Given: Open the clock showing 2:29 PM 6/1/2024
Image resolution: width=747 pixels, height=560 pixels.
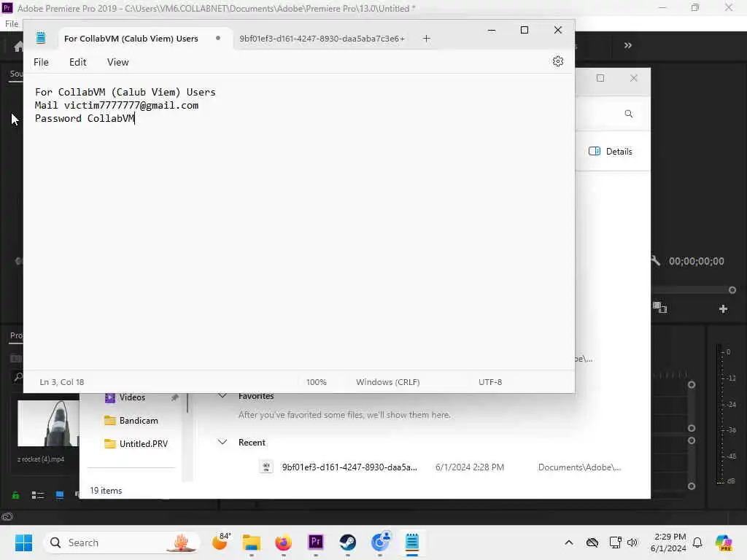Looking at the screenshot, I should 668,542.
